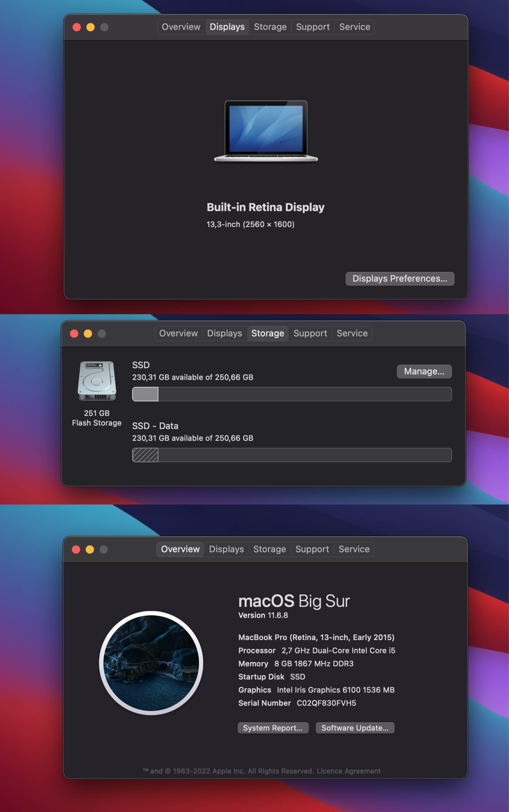The height and width of the screenshot is (812, 509).
Task: Minimize the Storage window with yellow button
Action: [88, 333]
